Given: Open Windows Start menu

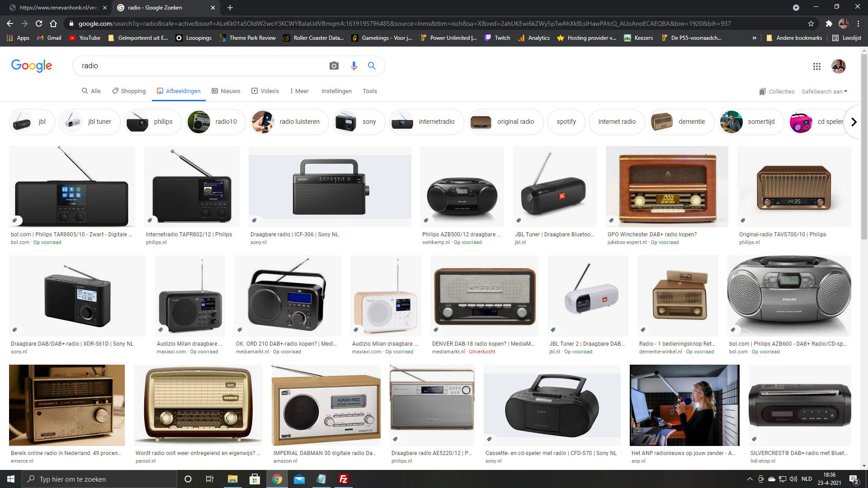Looking at the screenshot, I should 11,479.
